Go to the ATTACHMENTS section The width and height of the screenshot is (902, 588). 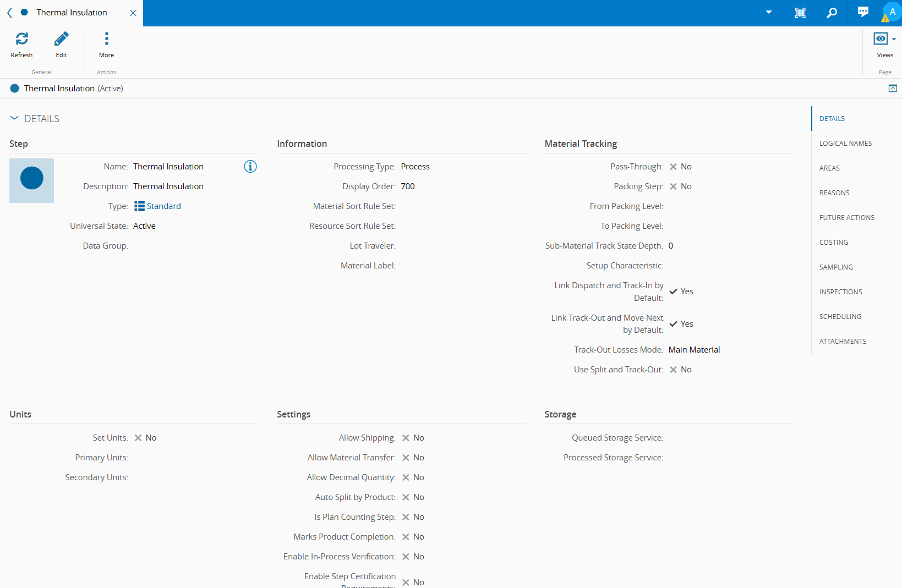click(x=843, y=342)
